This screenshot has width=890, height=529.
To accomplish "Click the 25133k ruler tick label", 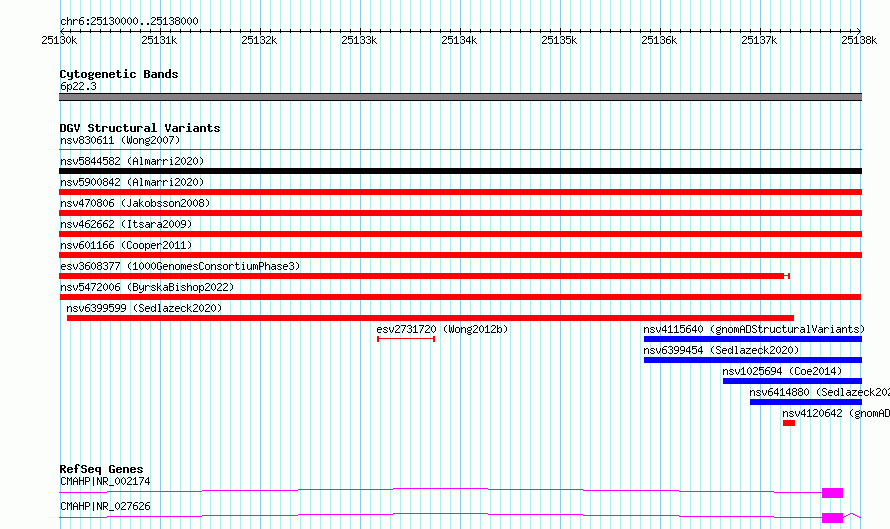I will [359, 40].
